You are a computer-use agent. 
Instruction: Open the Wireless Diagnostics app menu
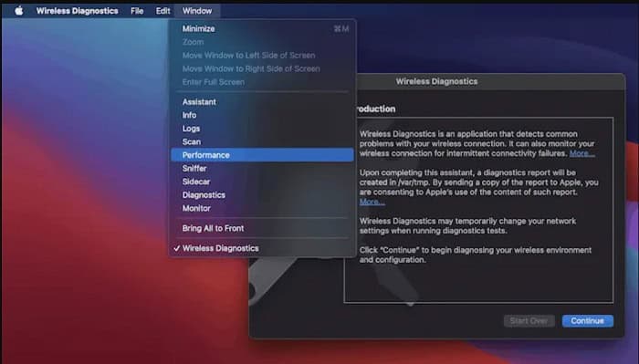pos(77,11)
